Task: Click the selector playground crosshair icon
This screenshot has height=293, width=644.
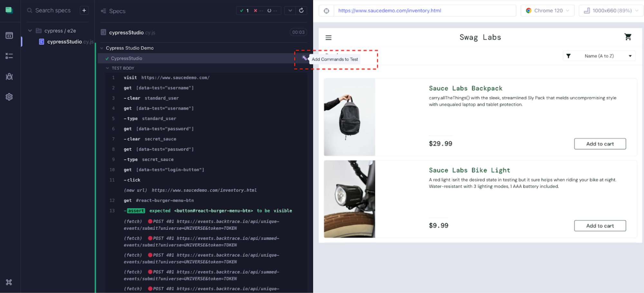Action: point(327,11)
